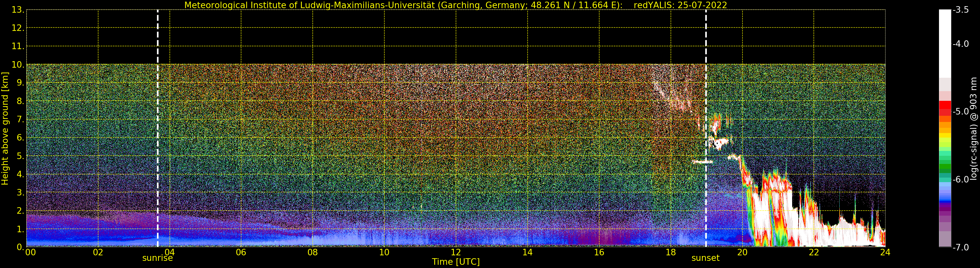Click the dashed sunset marker line

(706, 128)
